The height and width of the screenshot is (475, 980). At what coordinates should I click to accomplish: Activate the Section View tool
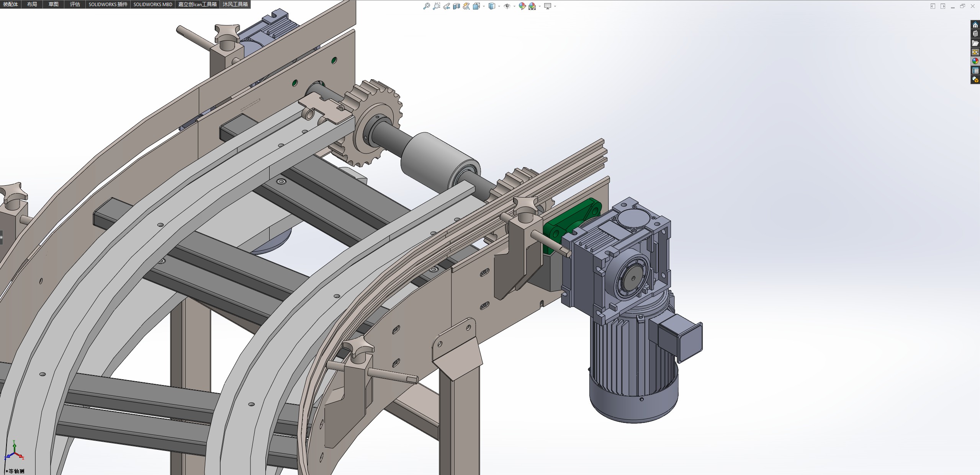(x=456, y=6)
